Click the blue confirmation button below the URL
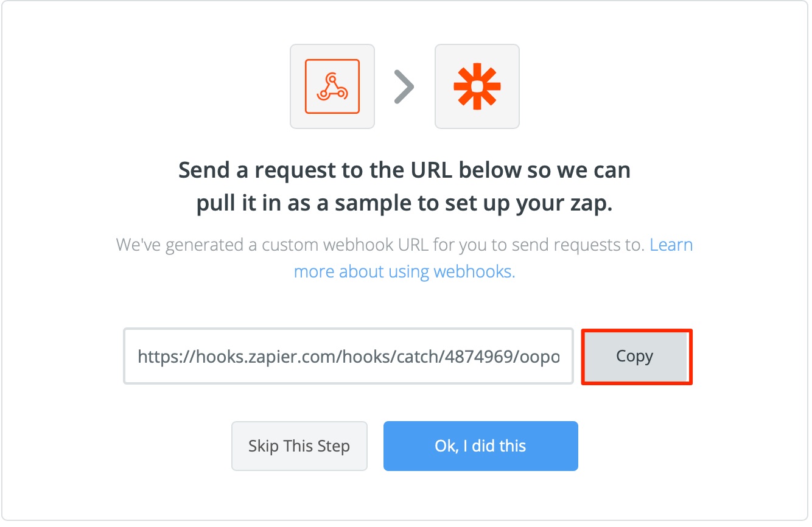The image size is (812, 527). point(481,446)
